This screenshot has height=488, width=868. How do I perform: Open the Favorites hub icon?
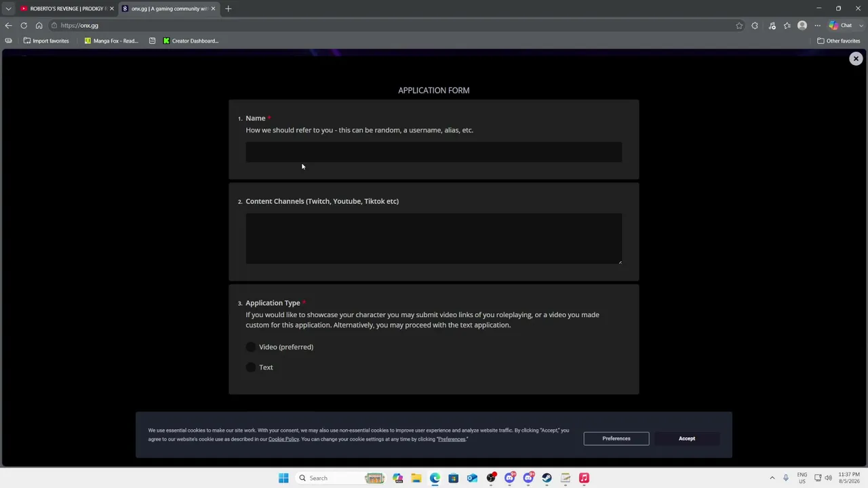coord(787,26)
